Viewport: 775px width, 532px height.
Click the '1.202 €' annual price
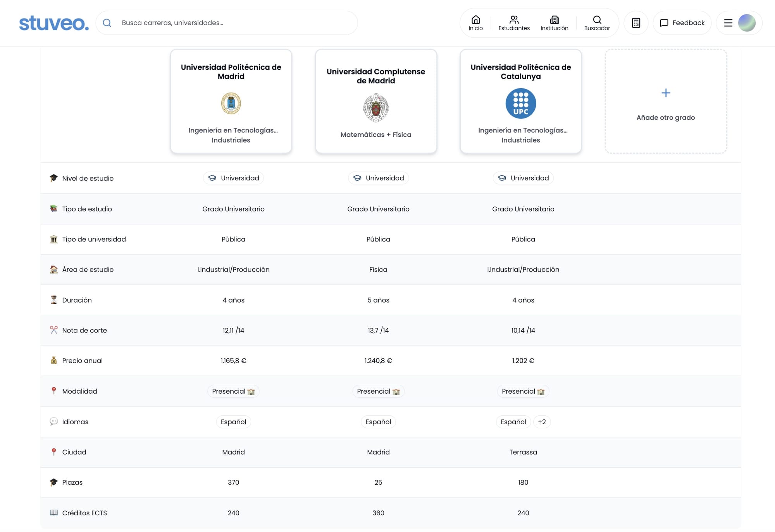coord(523,360)
